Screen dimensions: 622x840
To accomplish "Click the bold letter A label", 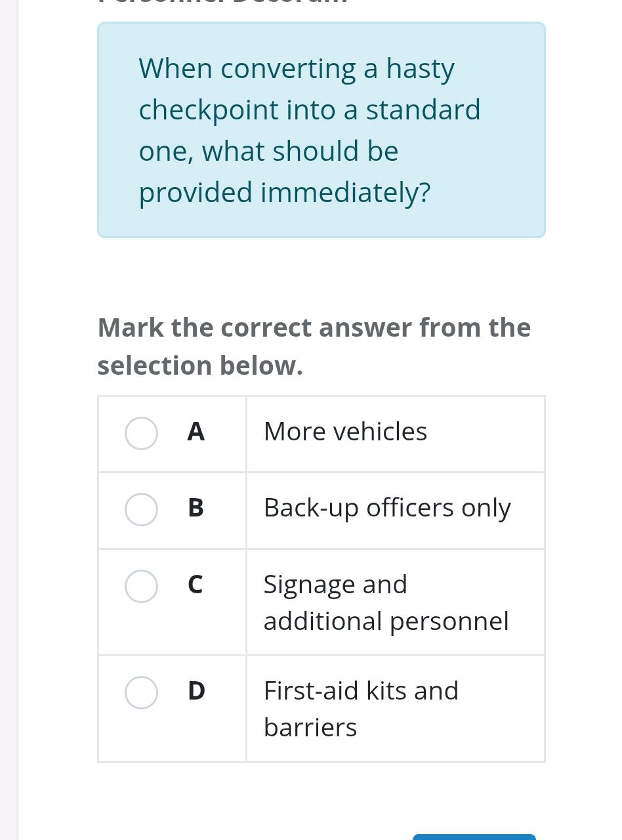I will coord(196,432).
